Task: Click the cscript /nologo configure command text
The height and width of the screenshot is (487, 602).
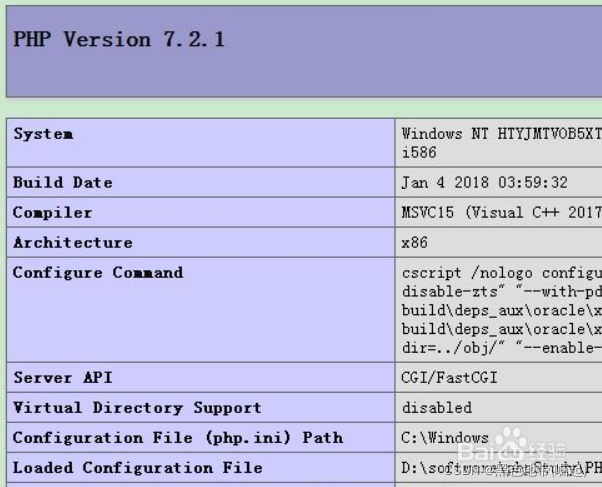Action: pos(500,273)
